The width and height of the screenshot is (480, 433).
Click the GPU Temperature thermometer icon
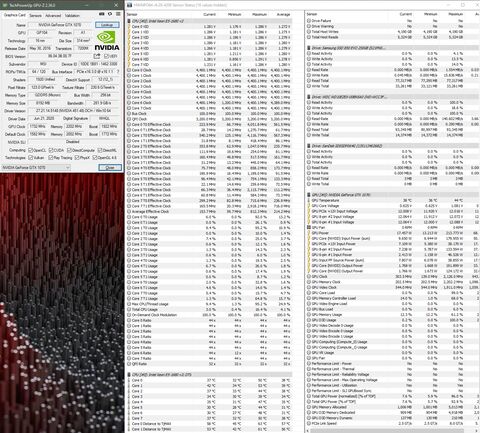click(309, 200)
